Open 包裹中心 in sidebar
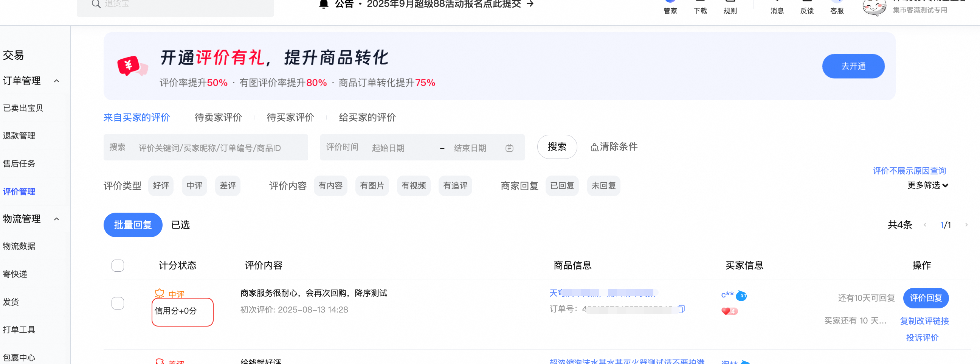Viewport: 980px width, 364px height. [x=19, y=358]
